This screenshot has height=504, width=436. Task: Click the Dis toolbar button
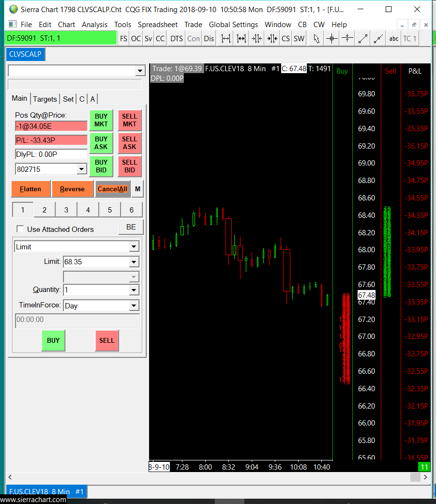coord(209,39)
